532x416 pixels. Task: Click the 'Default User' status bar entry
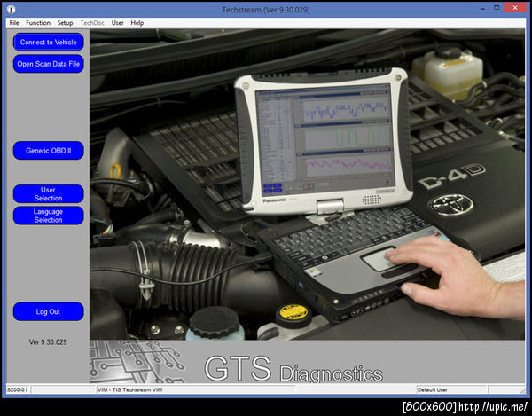(x=433, y=389)
